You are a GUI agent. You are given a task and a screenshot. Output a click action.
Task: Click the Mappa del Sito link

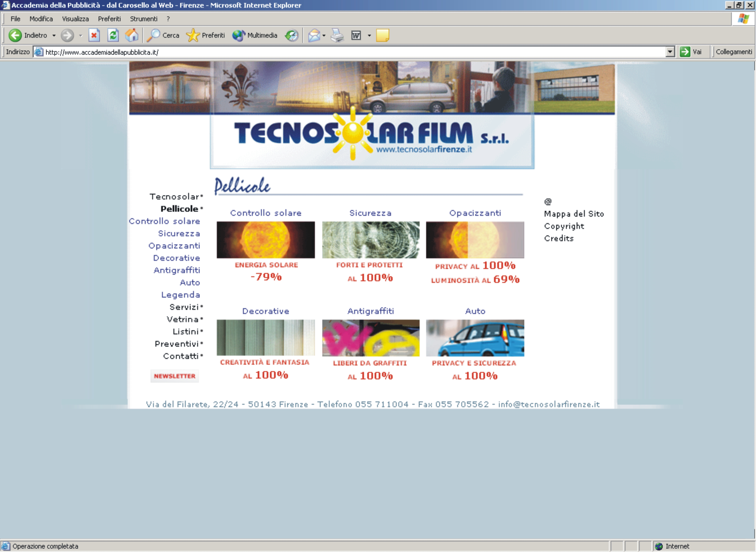[574, 214]
